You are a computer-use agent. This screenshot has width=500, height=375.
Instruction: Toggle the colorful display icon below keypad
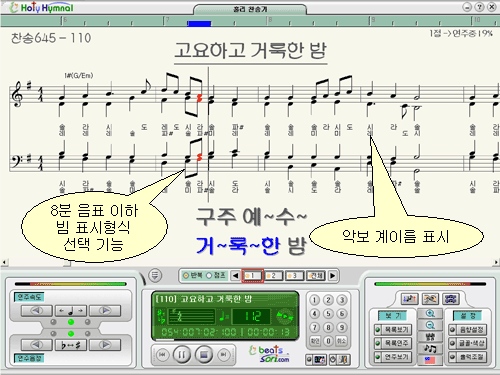316,360
